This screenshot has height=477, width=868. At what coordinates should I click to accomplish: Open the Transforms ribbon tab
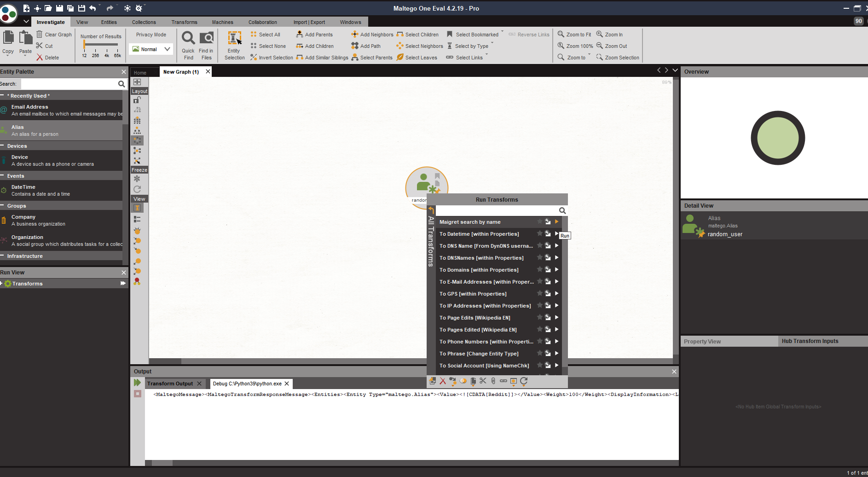[x=185, y=22]
